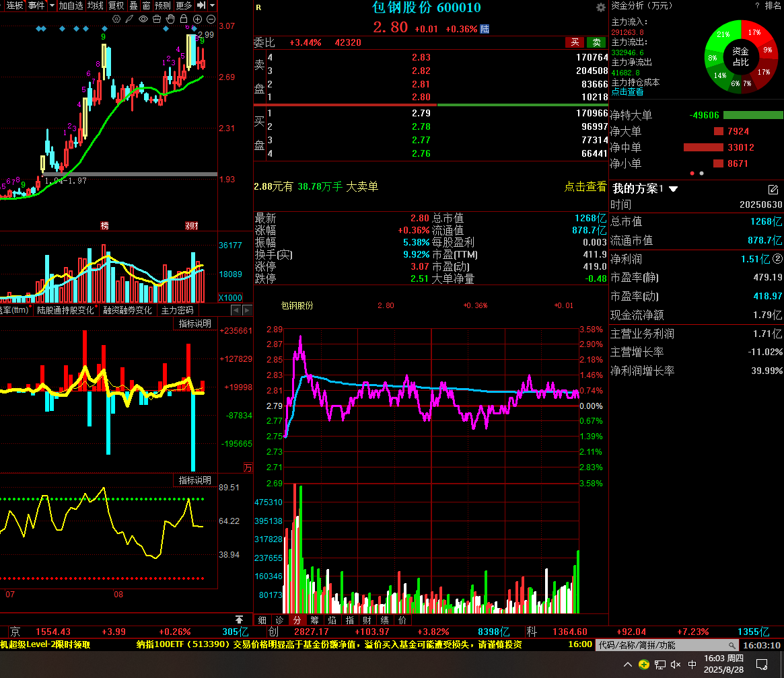Toggle 叠 overlay option

click(x=133, y=5)
